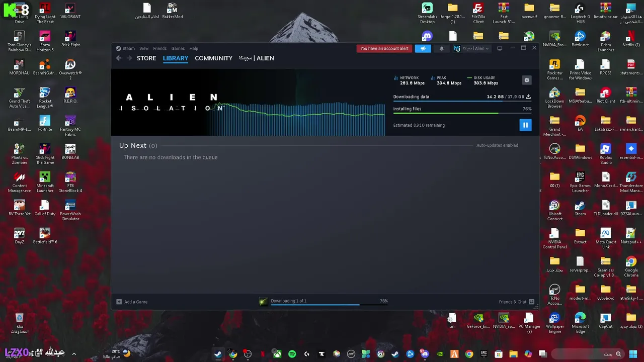
Task: Switch to the LIBRARY tab
Action: pyautogui.click(x=176, y=58)
